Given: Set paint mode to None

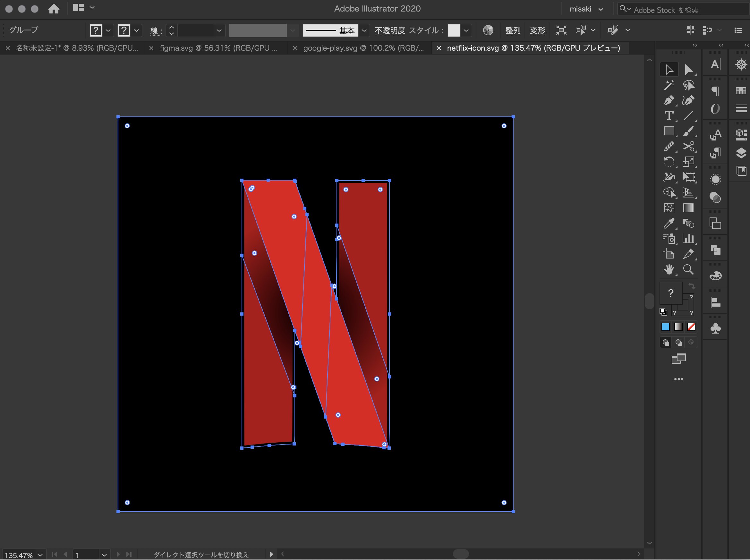Looking at the screenshot, I should point(691,327).
